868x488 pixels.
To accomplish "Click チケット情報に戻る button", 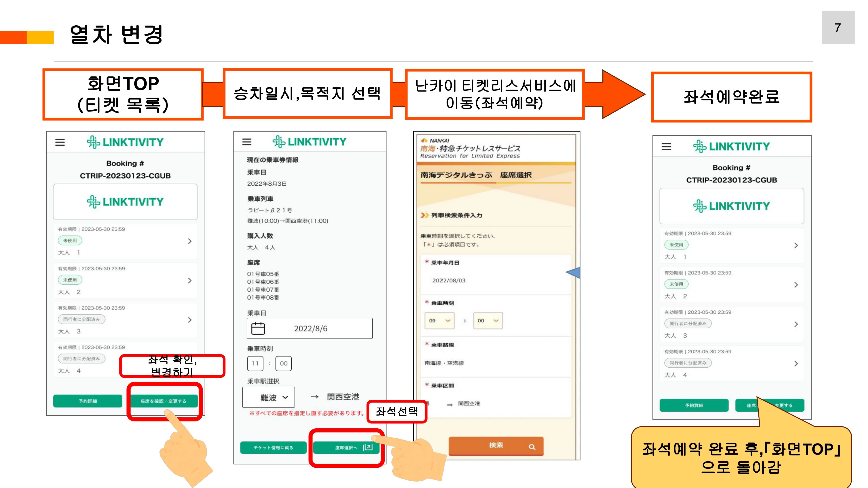I will tap(273, 448).
